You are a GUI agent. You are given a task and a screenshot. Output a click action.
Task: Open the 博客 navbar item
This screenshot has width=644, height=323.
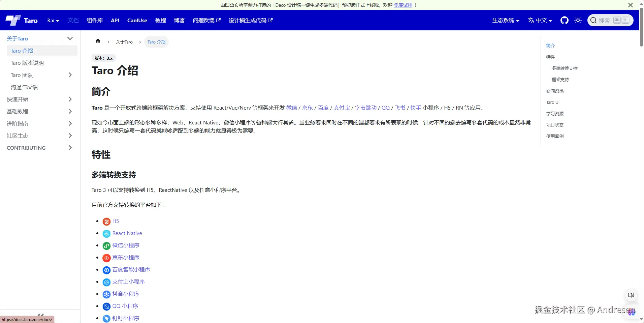pos(180,21)
